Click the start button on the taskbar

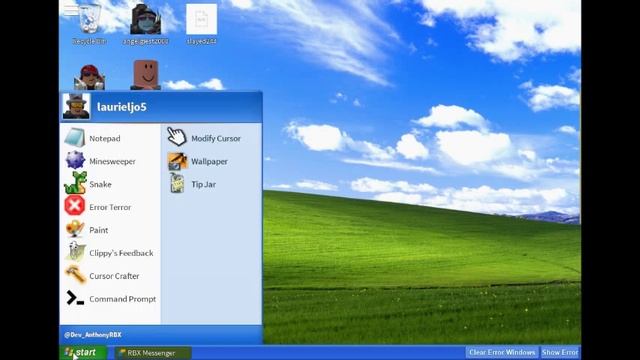tap(84, 352)
